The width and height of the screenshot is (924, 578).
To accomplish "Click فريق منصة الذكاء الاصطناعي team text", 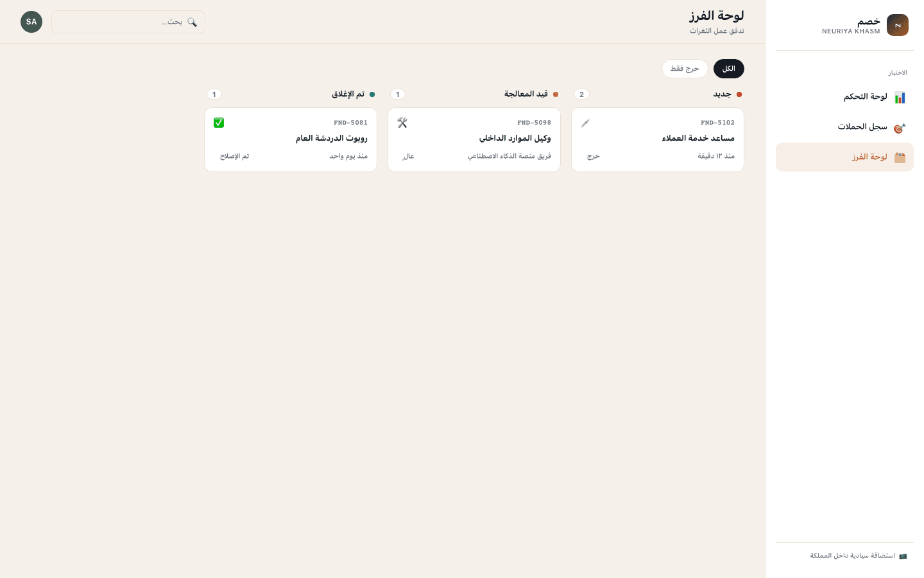I will tap(509, 156).
